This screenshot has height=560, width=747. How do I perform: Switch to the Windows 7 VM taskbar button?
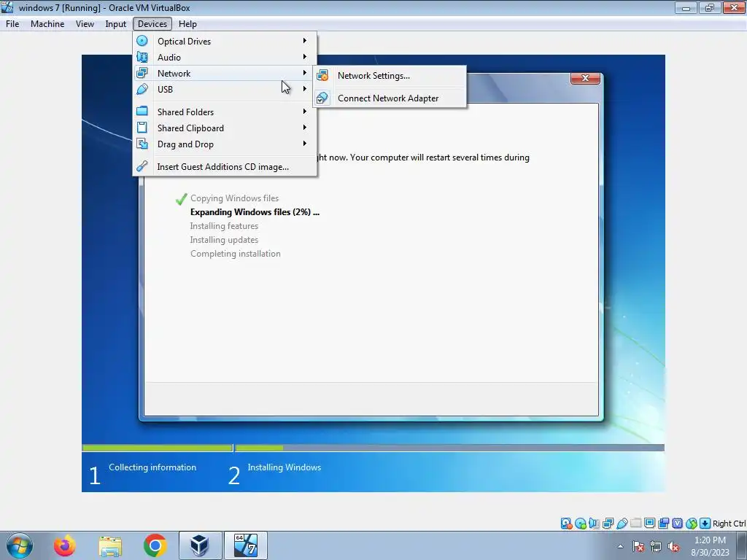[246, 545]
